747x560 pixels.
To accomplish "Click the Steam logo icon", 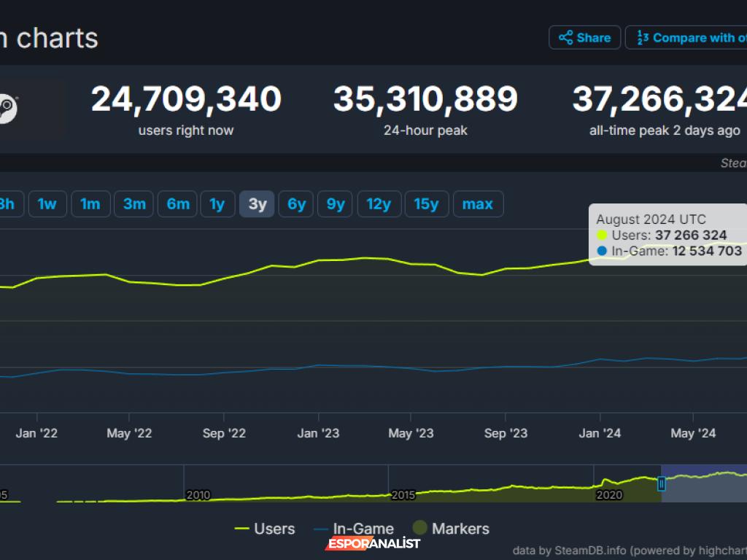I will (x=7, y=109).
